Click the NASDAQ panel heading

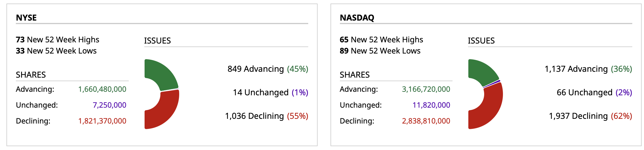[x=357, y=18]
